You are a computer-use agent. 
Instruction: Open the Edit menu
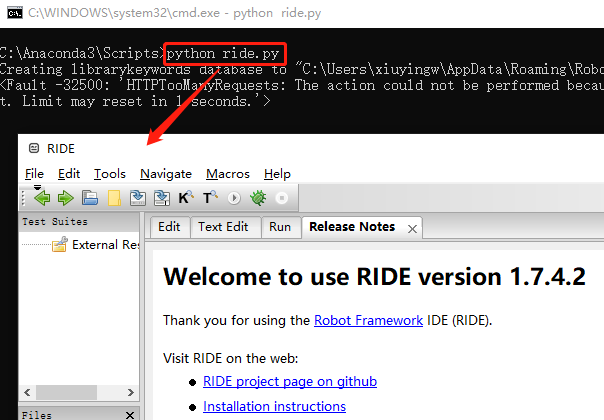(x=69, y=174)
